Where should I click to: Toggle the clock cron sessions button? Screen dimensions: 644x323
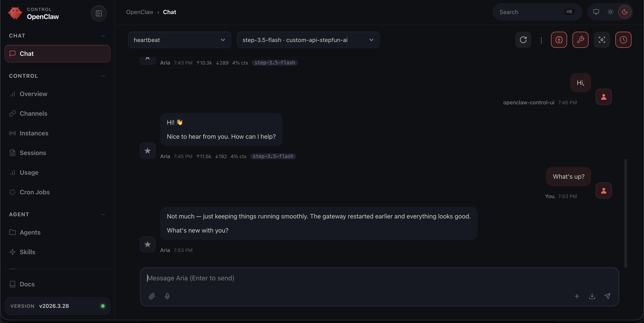623,40
